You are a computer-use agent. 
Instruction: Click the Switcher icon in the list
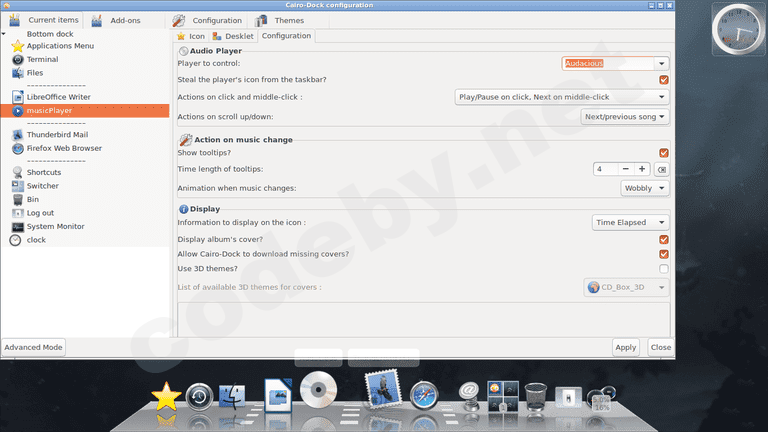18,186
